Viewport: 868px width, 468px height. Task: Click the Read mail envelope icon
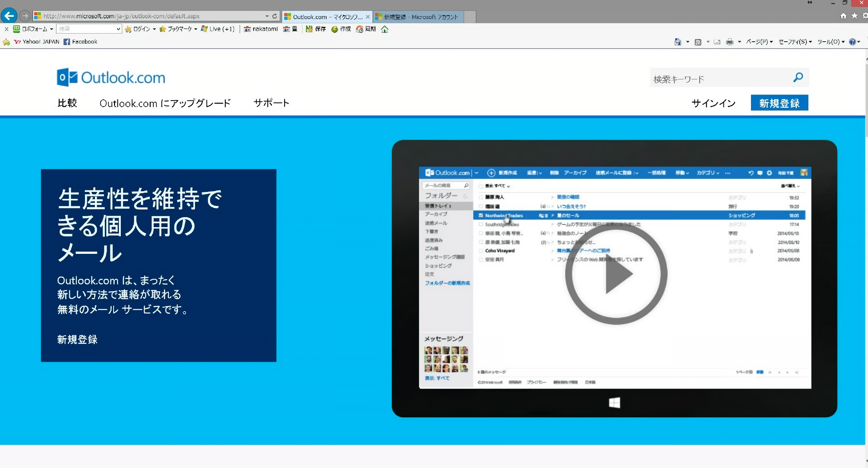(717, 42)
